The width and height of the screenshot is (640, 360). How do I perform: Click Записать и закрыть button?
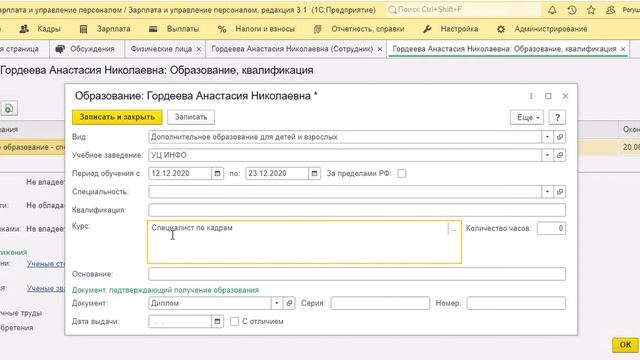click(117, 117)
